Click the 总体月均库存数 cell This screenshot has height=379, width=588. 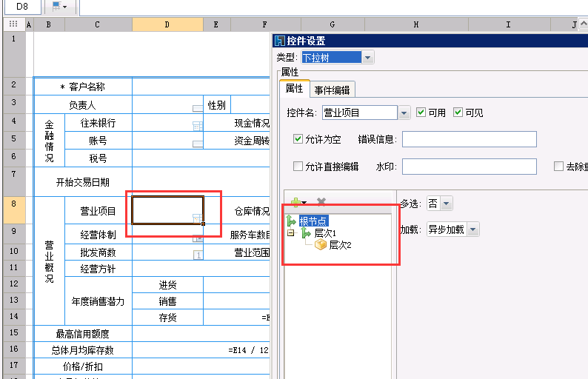pyautogui.click(x=83, y=350)
